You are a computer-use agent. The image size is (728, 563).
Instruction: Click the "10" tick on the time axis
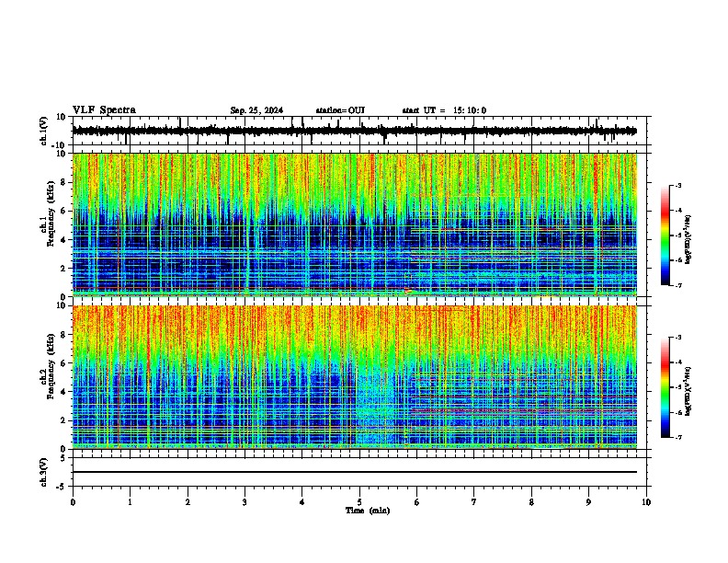point(646,502)
